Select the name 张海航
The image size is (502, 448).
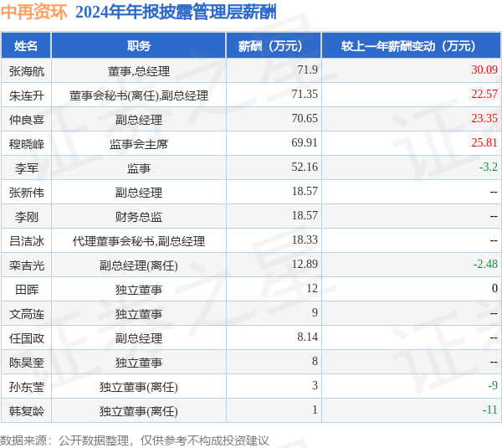[27, 71]
